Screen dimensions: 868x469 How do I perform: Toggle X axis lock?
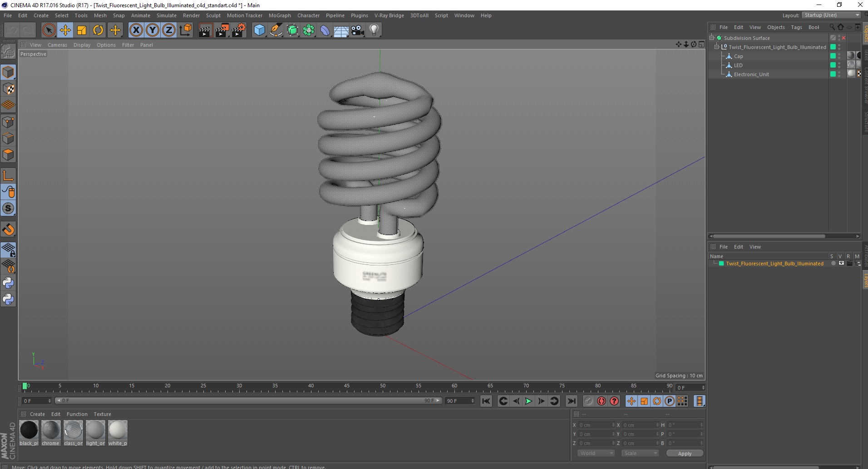click(136, 30)
